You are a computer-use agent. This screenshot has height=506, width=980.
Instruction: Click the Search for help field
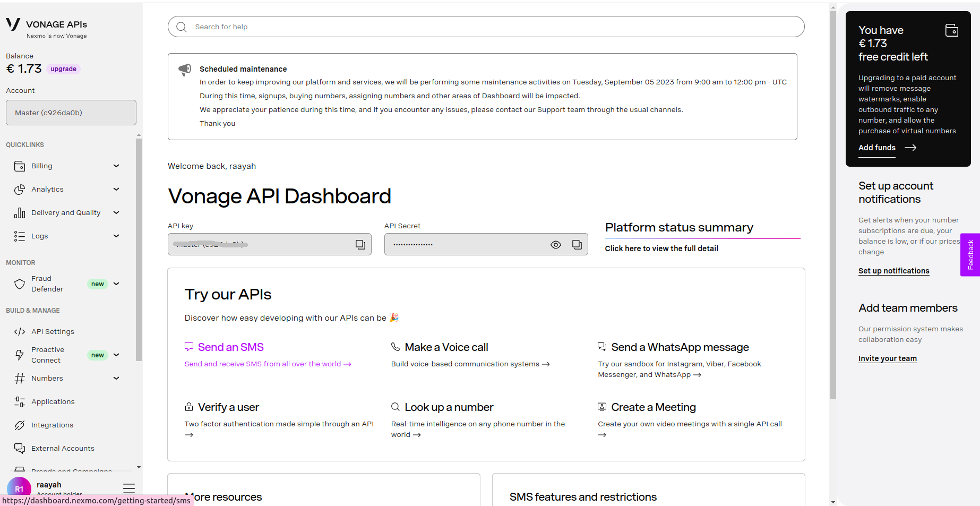point(486,27)
